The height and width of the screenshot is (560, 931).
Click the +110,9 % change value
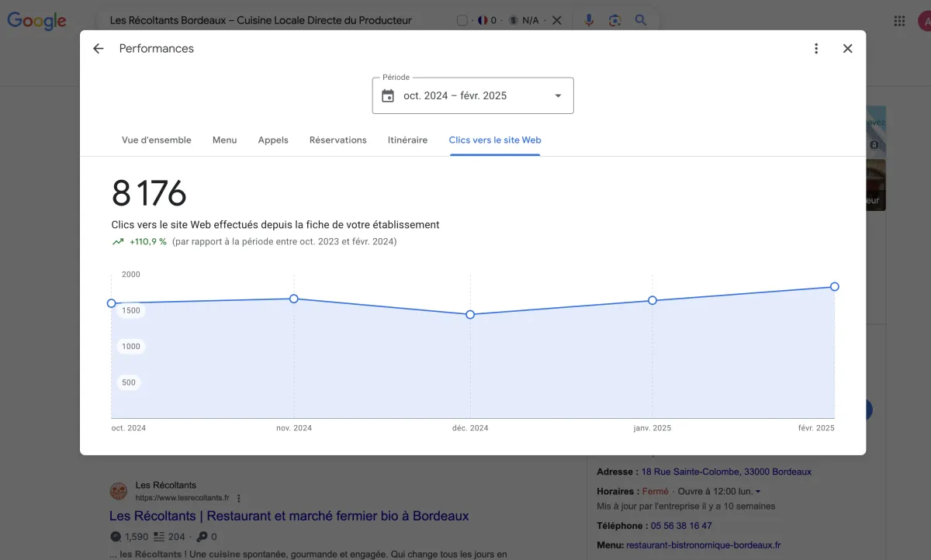[x=148, y=242]
